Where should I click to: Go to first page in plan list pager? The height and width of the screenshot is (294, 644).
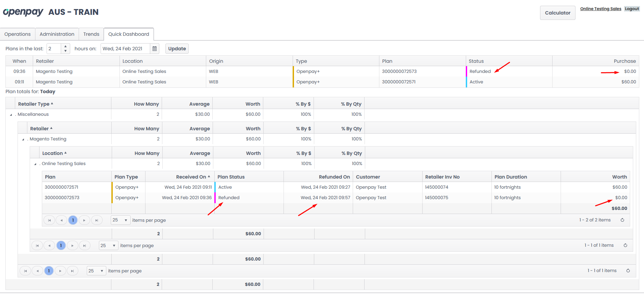point(49,220)
